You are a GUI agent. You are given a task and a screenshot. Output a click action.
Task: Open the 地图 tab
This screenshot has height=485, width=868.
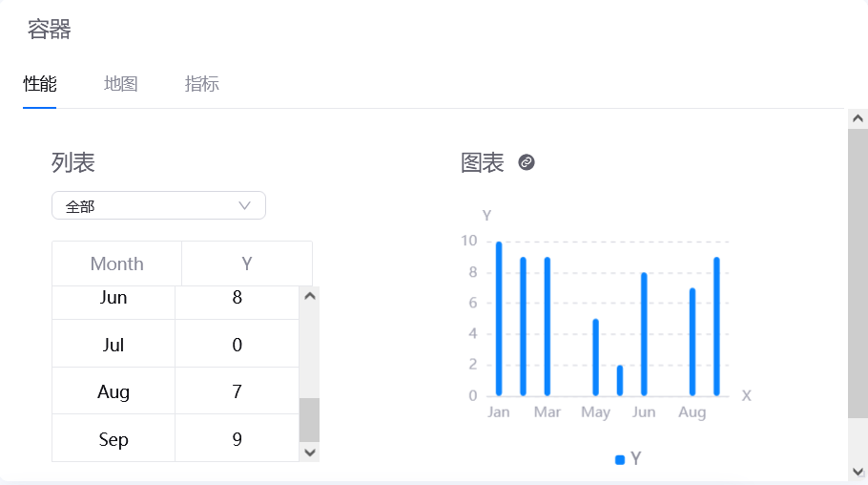(x=121, y=84)
